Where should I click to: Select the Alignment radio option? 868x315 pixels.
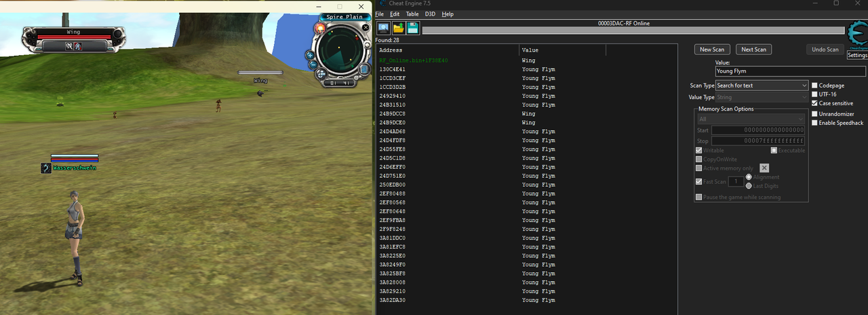(x=749, y=177)
